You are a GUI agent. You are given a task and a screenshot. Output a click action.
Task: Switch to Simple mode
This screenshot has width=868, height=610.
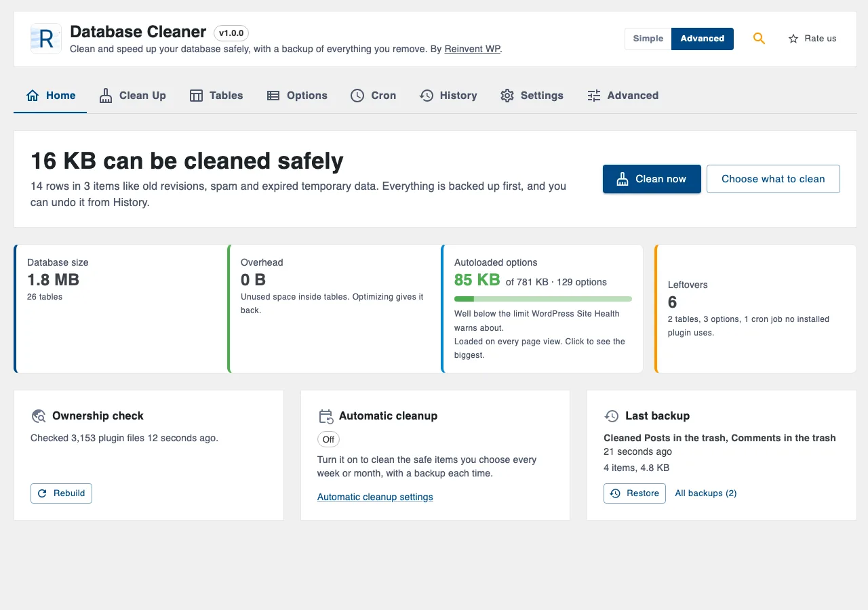pyautogui.click(x=648, y=39)
